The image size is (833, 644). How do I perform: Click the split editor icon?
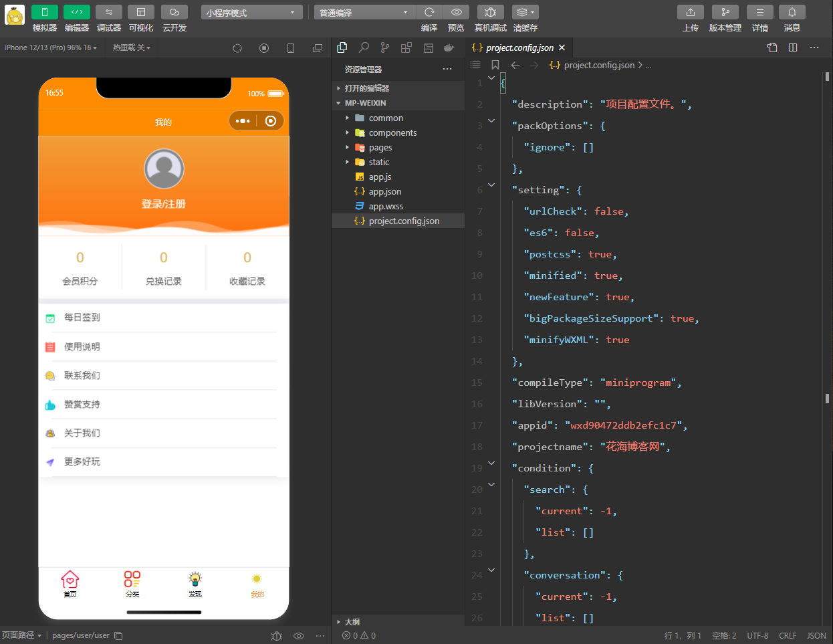pyautogui.click(x=793, y=47)
